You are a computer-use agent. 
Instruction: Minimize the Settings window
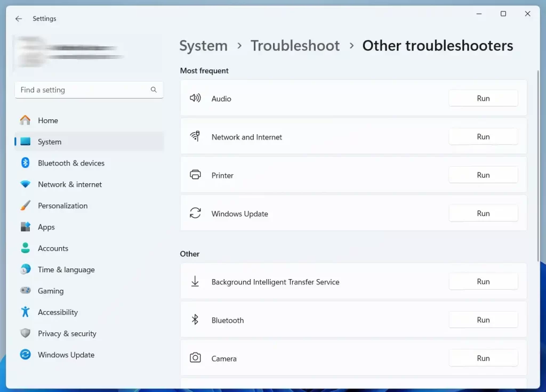[479, 14]
